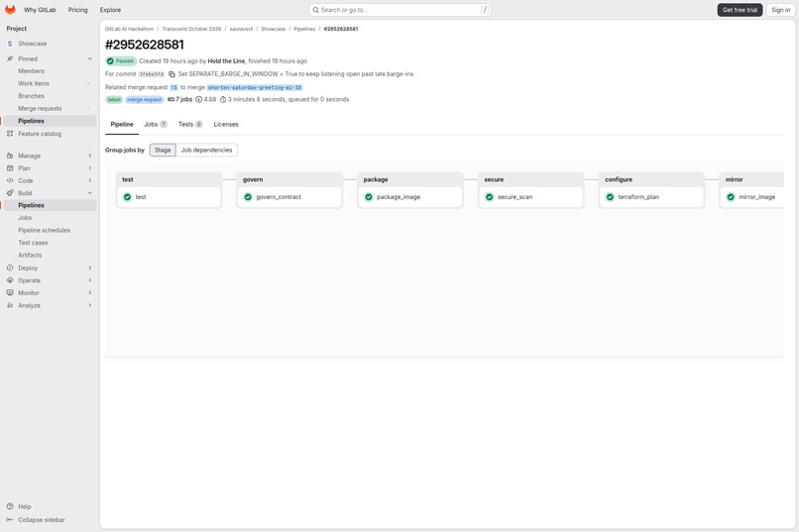Click the Pinned pin icon
Viewport: 799px width, 532px height.
[10, 59]
